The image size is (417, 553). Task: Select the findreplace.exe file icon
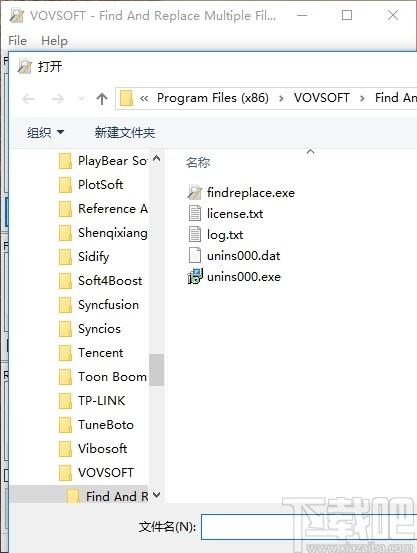click(195, 192)
